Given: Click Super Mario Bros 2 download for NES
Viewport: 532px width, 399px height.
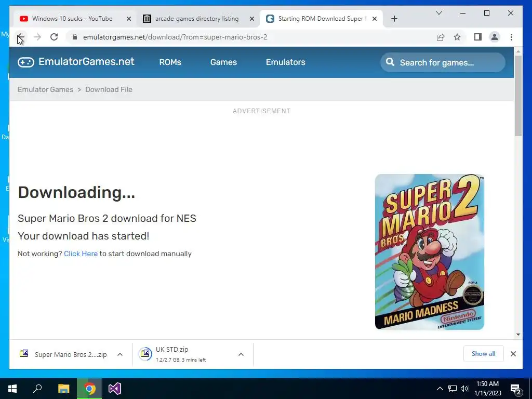Looking at the screenshot, I should coord(107,218).
